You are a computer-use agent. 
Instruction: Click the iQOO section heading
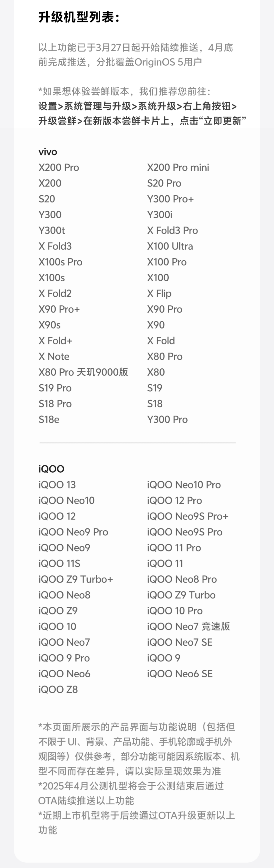tap(51, 469)
